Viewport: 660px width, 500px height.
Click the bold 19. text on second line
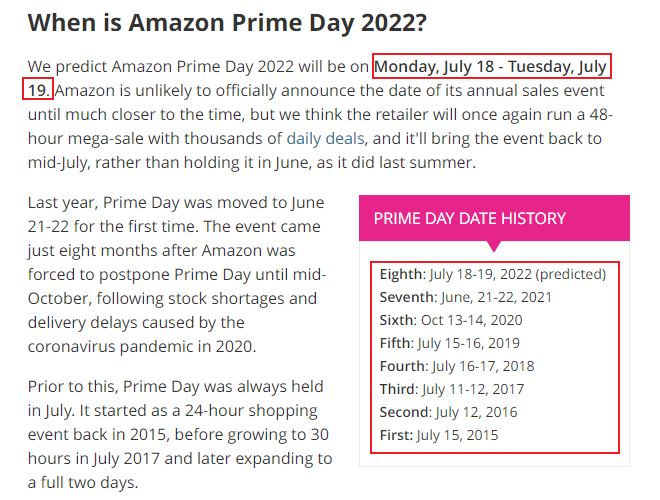(x=38, y=90)
